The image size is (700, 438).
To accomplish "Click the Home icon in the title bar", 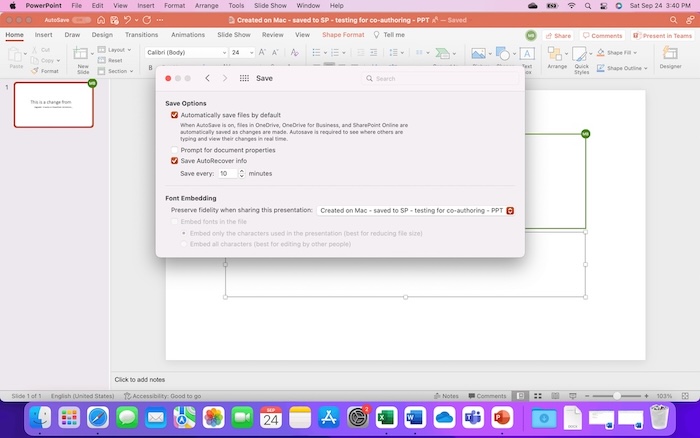I will pyautogui.click(x=101, y=20).
